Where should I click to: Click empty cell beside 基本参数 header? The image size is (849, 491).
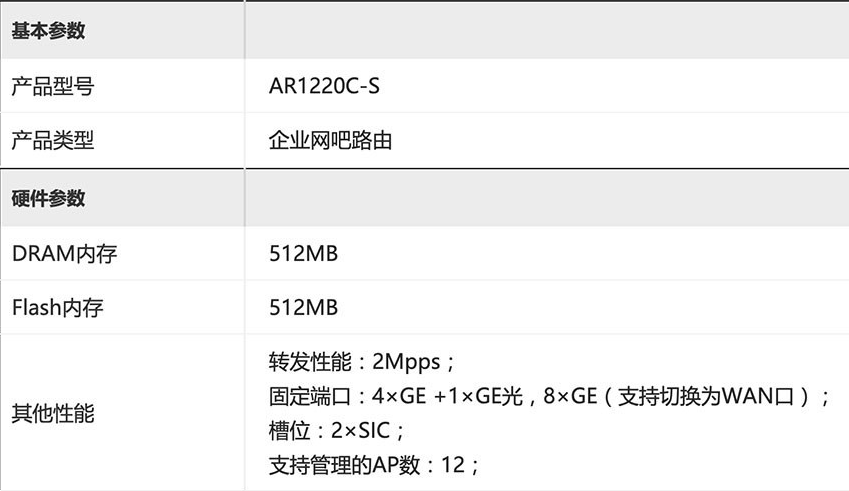[547, 30]
